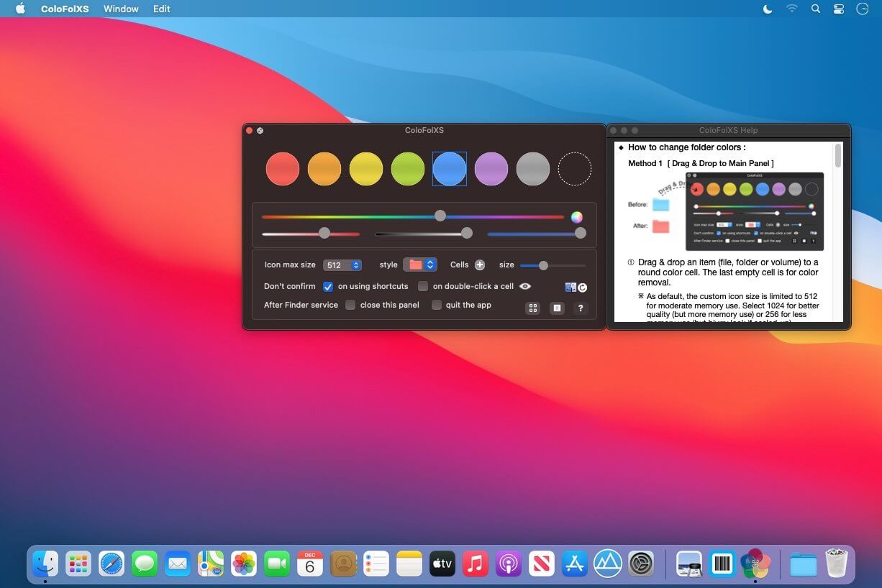
Task: Click the grid layout icon button
Action: tap(532, 308)
